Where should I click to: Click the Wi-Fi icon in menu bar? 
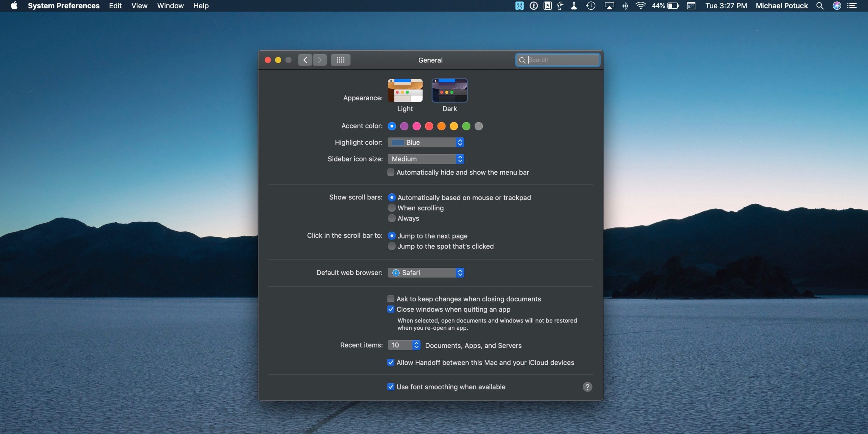click(641, 6)
